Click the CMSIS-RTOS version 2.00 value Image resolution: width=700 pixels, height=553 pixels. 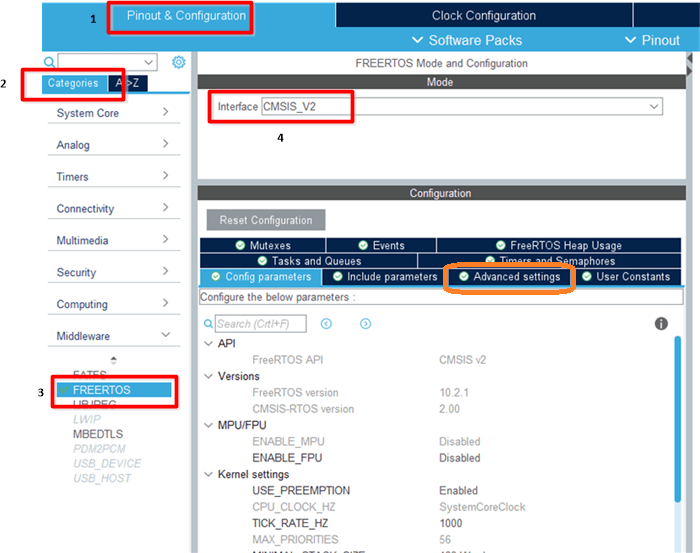[450, 409]
